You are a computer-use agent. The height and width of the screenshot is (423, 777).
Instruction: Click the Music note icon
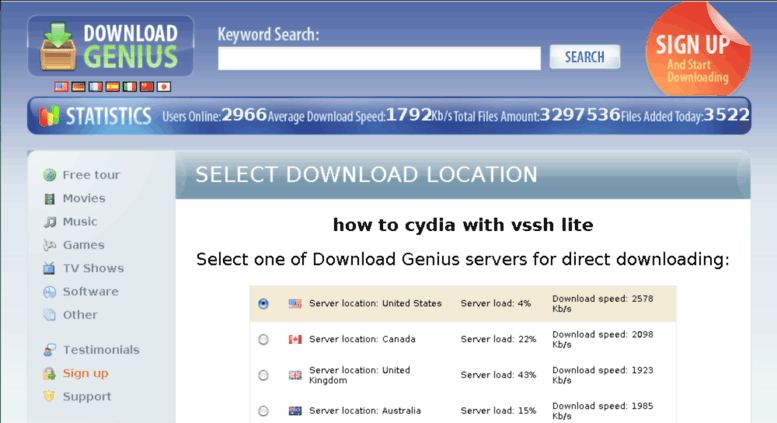[x=50, y=222]
